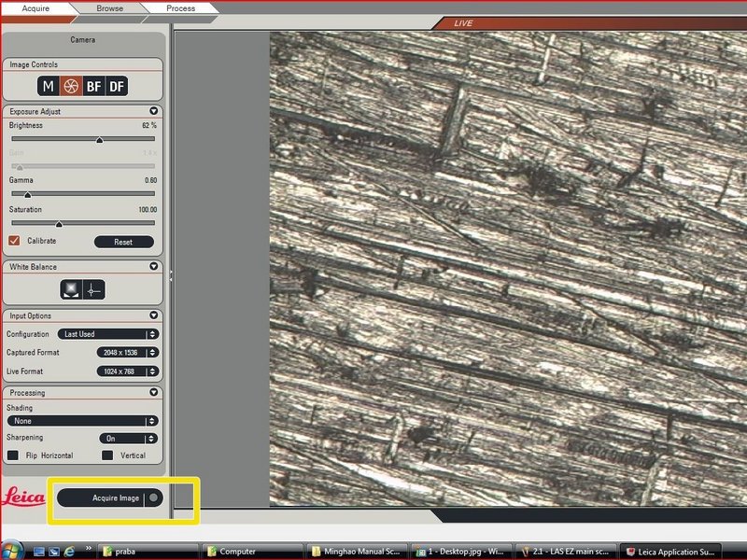
Task: Open the Configuration Last Used dropdown
Action: point(108,334)
